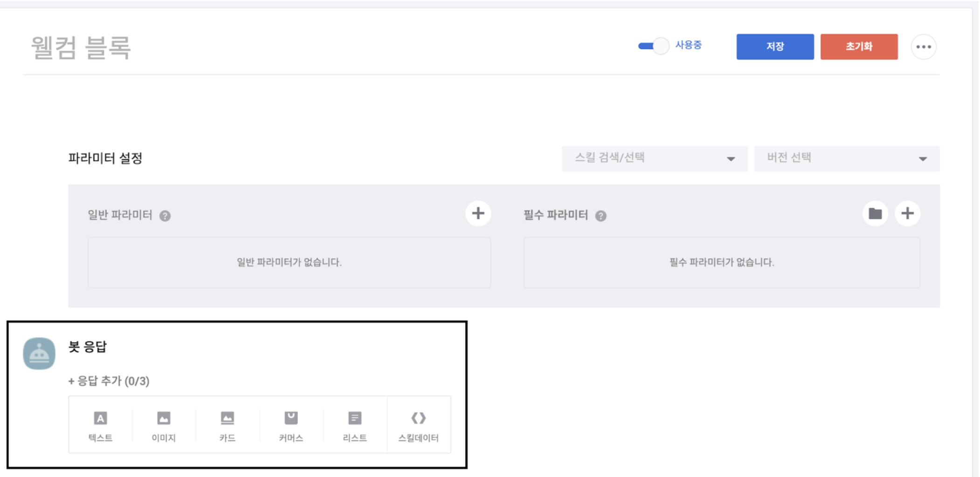Image resolution: width=980 pixels, height=477 pixels.
Task: Add a new 필수 파라미터 with plus
Action: point(907,214)
